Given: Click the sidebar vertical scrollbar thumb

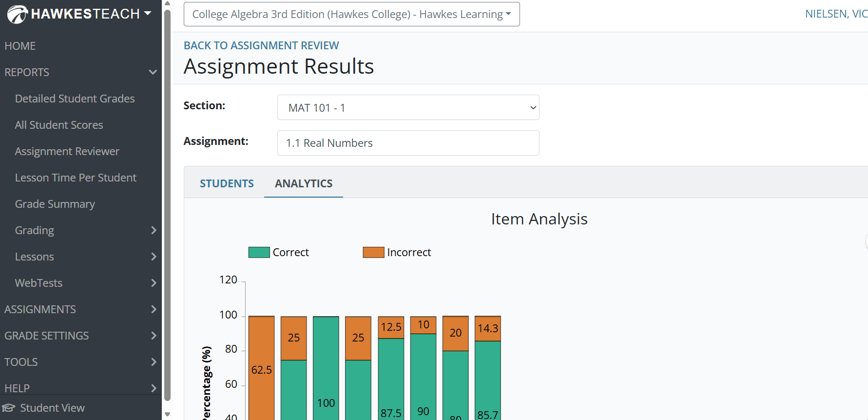Looking at the screenshot, I should tap(167, 205).
